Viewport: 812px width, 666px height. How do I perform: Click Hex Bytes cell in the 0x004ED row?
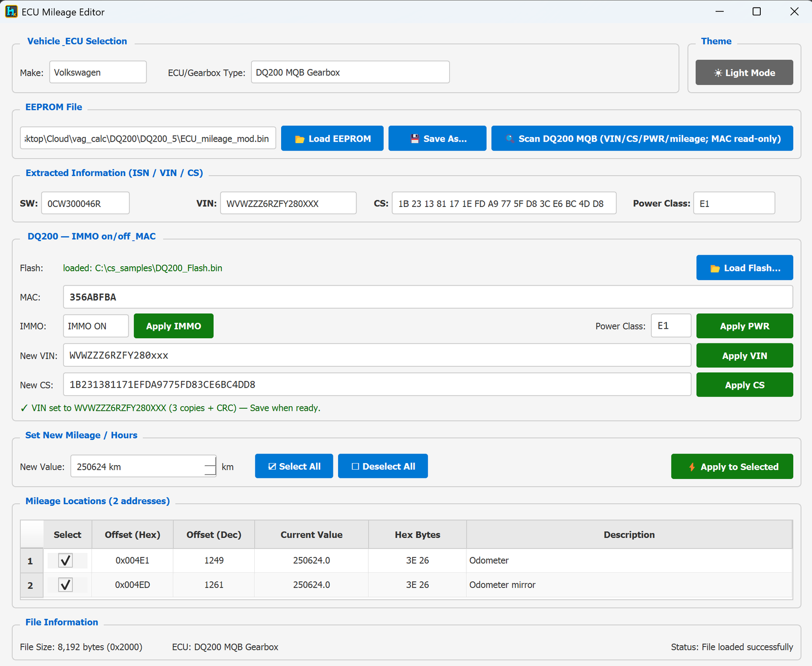tap(418, 585)
